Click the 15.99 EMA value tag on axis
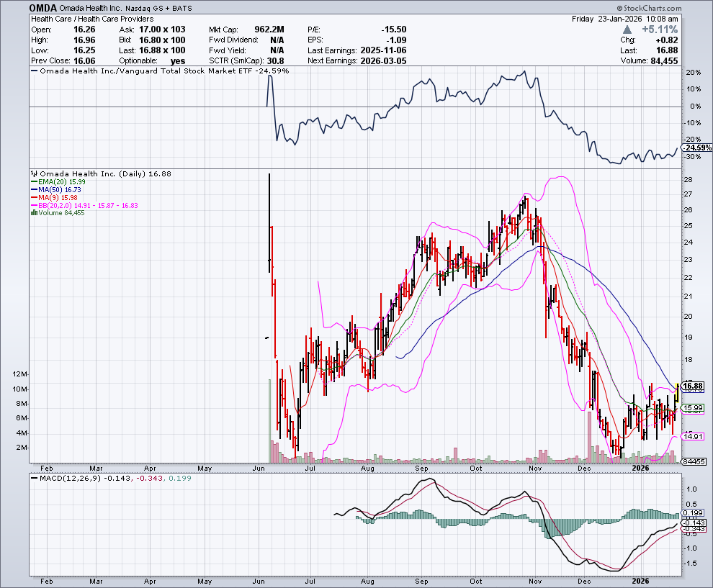Screen dimensions: 713x588 [693, 409]
